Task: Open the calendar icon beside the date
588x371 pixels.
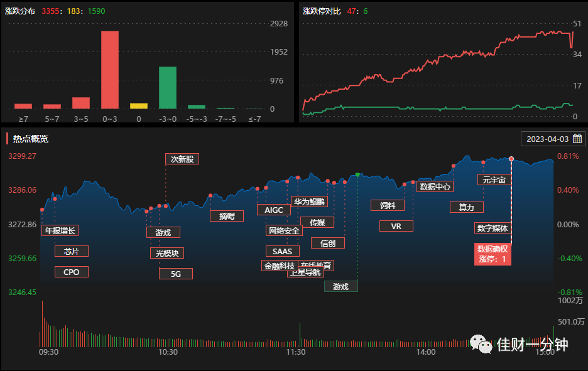Action: pyautogui.click(x=577, y=139)
